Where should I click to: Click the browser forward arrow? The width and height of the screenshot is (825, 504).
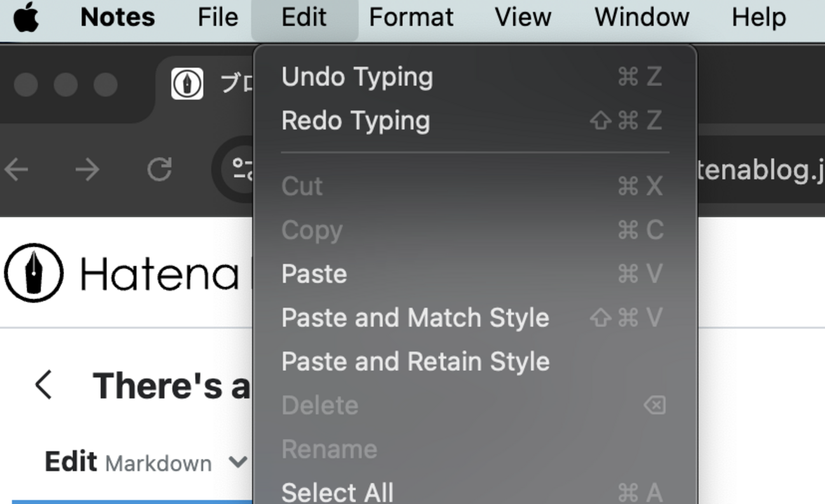pos(88,169)
